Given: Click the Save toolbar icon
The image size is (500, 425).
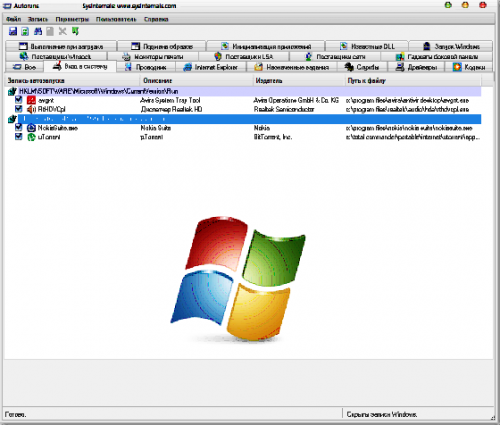Looking at the screenshot, I should [x=13, y=31].
